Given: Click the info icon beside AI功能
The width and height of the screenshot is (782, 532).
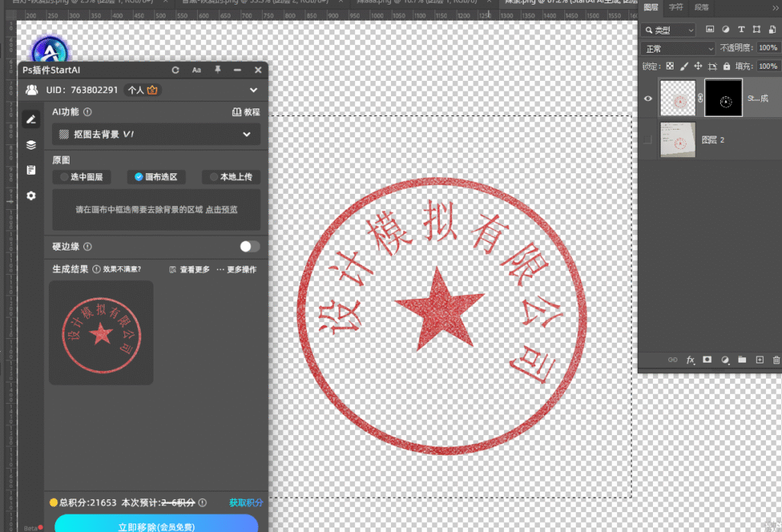Looking at the screenshot, I should click(87, 112).
